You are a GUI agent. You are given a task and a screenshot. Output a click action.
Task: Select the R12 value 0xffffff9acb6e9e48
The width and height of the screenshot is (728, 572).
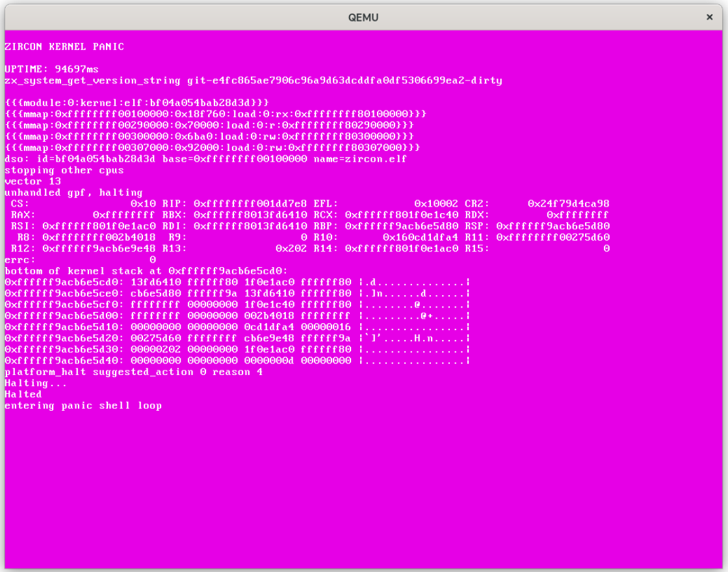(x=99, y=248)
